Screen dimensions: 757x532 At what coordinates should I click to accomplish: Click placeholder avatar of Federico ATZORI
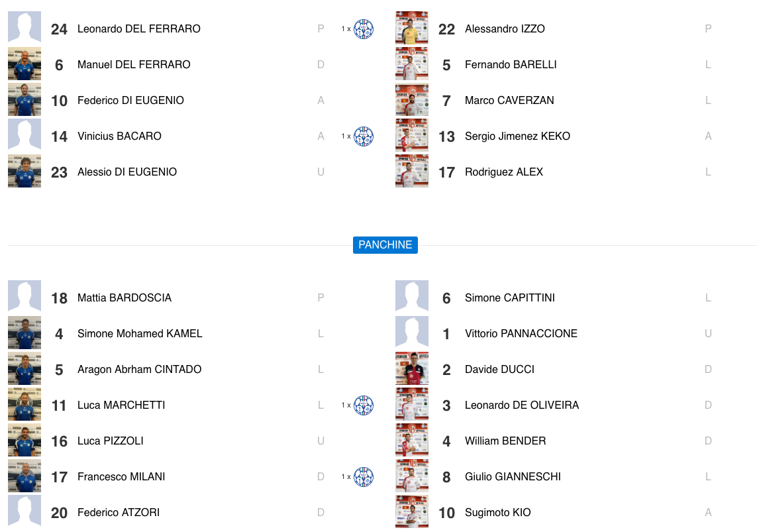coord(25,511)
